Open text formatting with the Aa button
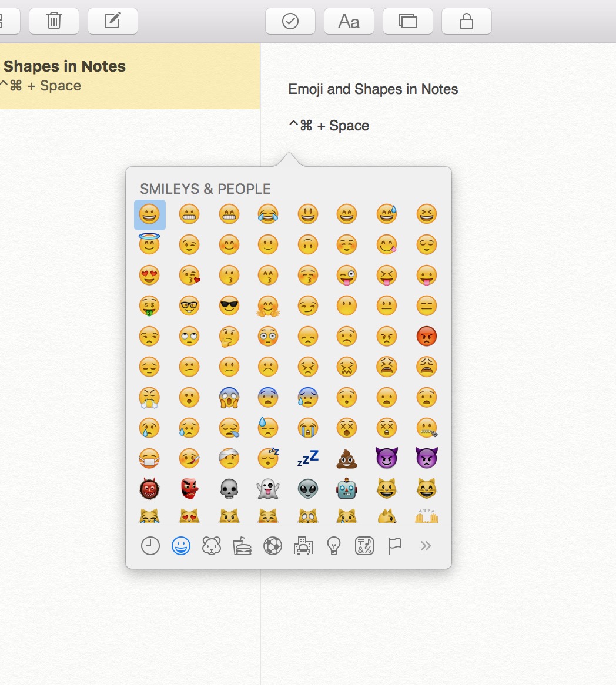The height and width of the screenshot is (685, 616). pos(349,21)
